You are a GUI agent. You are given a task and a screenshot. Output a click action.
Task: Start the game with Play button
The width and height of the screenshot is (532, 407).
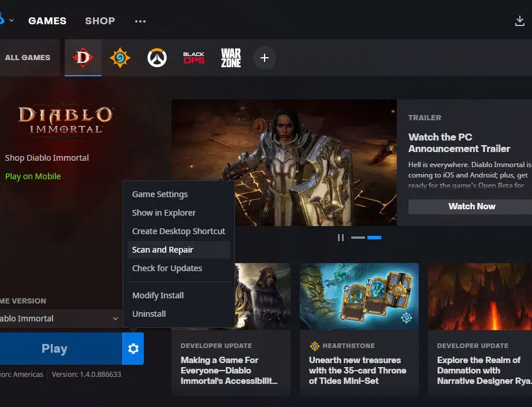tap(61, 349)
